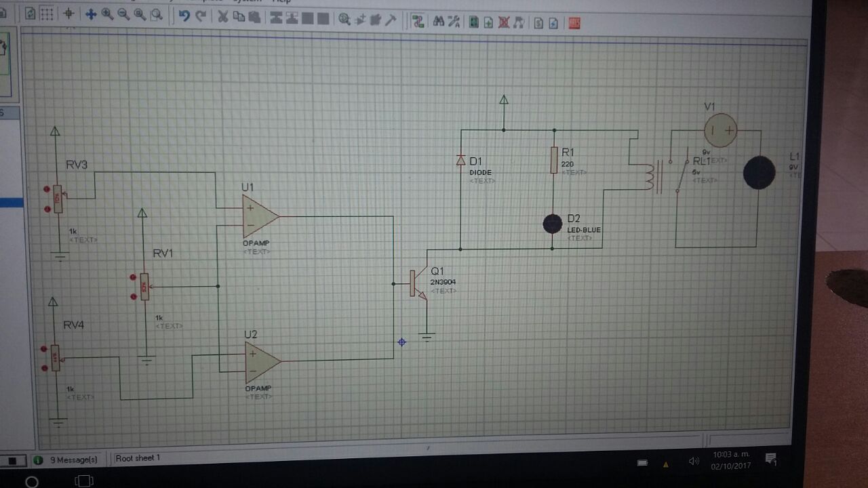The height and width of the screenshot is (488, 868).
Task: Click the lower red dot on RV3
Action: pos(47,209)
